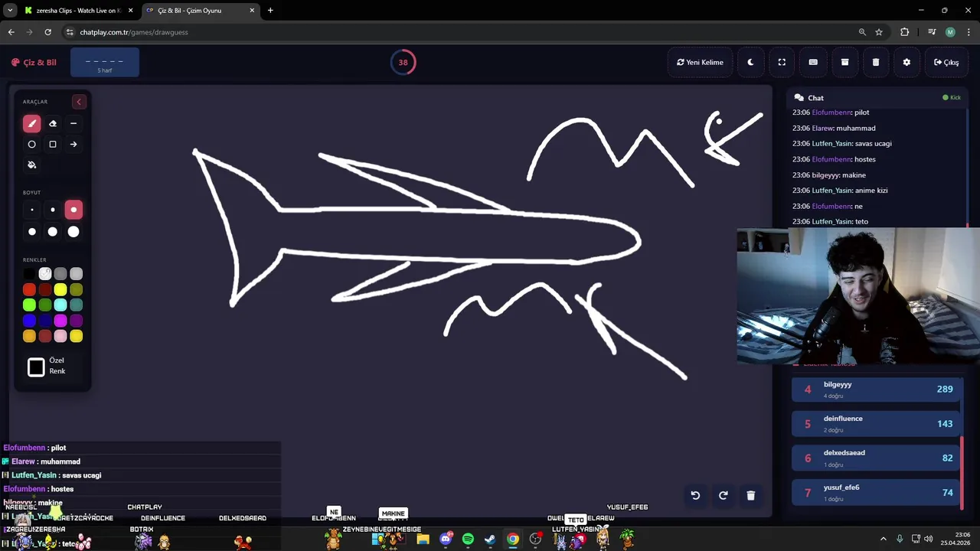Enter fullscreen mode via expand icon
Image resolution: width=980 pixels, height=551 pixels.
tap(782, 62)
